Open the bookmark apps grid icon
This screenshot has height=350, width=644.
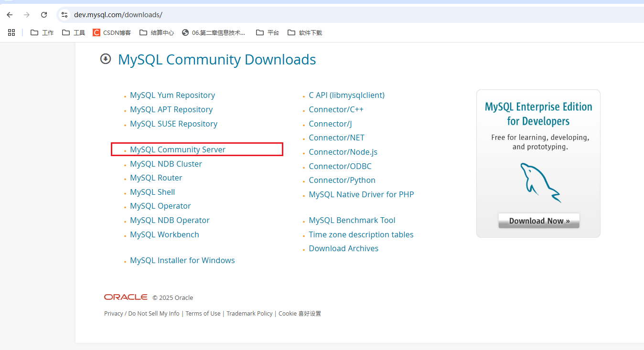[x=11, y=32]
